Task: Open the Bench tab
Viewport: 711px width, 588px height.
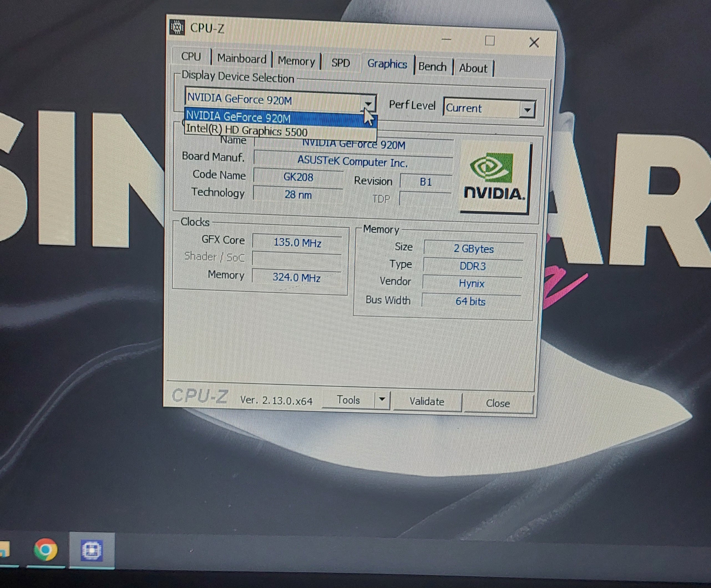Action: pyautogui.click(x=432, y=66)
